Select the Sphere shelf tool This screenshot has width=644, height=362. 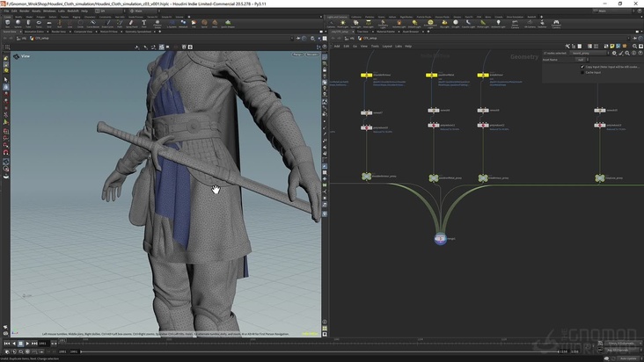[18, 23]
